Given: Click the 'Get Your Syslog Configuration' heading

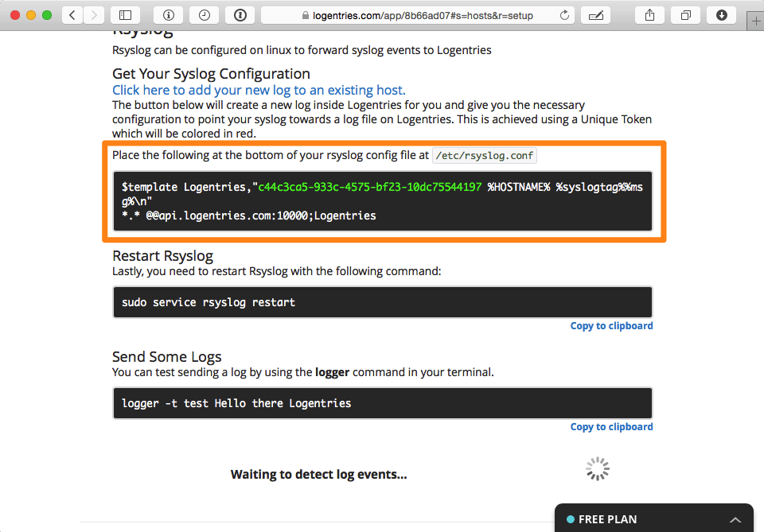Looking at the screenshot, I should point(211,73).
